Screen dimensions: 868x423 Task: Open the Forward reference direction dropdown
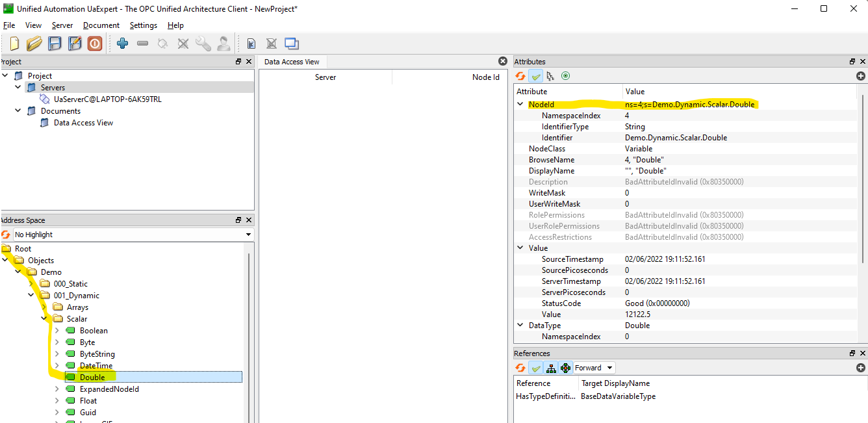(x=594, y=368)
